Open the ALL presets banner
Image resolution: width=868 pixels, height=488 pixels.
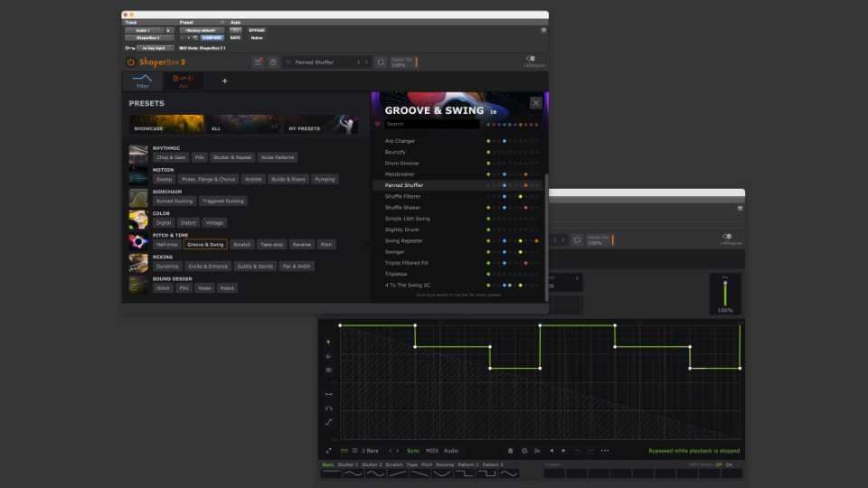[243, 124]
